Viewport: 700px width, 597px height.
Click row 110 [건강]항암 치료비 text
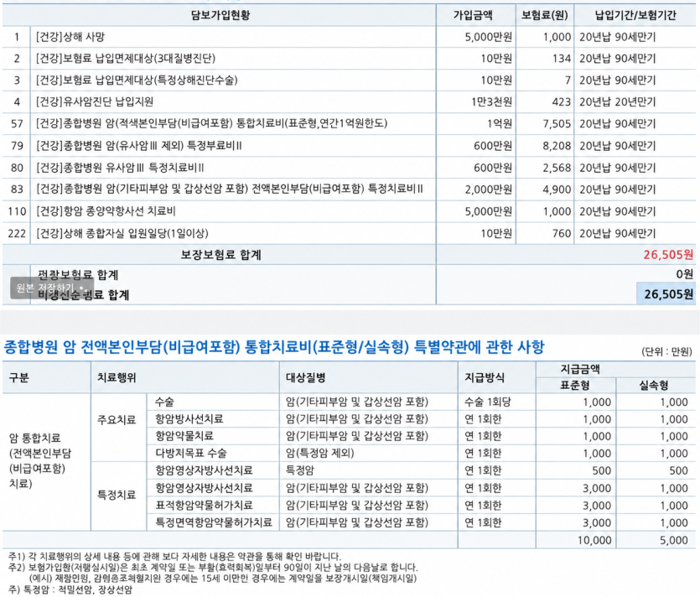[106, 210]
